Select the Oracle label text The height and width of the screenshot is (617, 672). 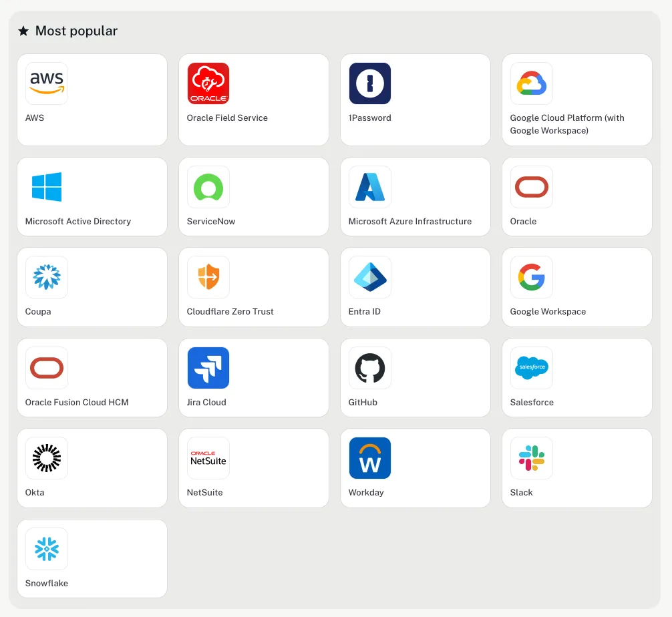pos(523,222)
